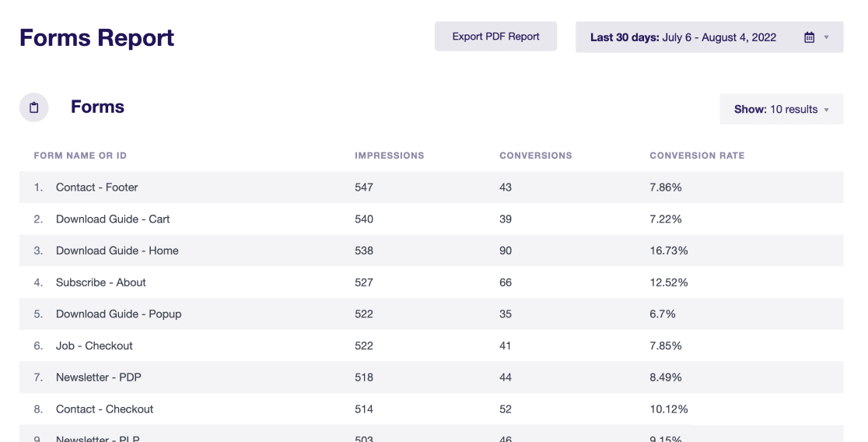Viewport: 868px width, 442px height.
Task: Click the Form Name or ID header
Action: 80,156
